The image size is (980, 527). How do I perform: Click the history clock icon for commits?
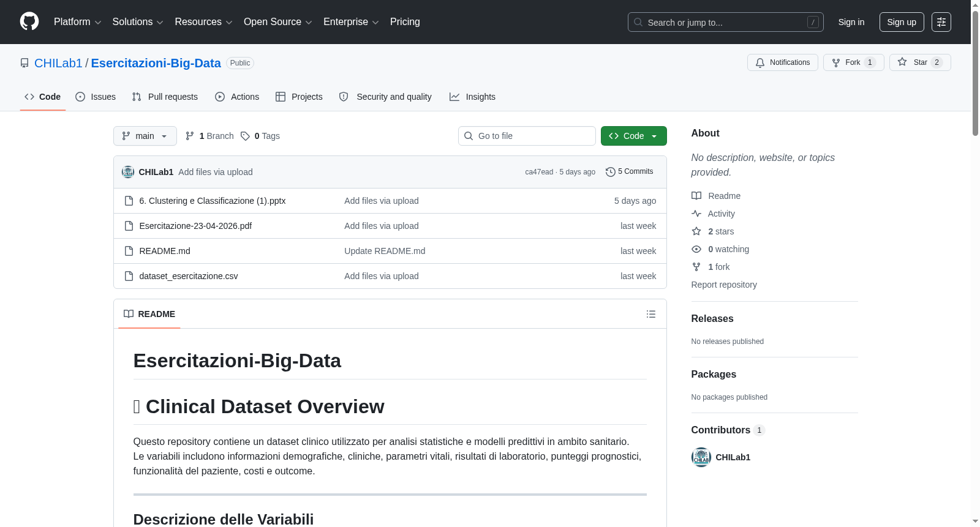coord(610,172)
